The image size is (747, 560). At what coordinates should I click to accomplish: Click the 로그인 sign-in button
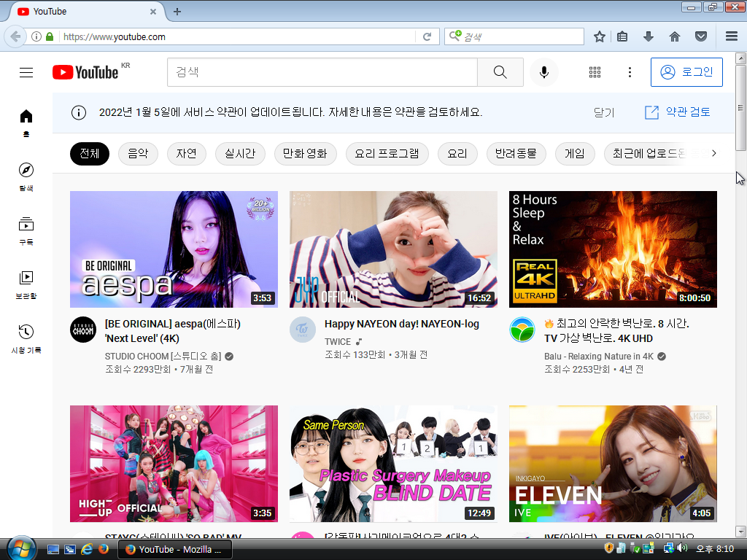click(686, 72)
